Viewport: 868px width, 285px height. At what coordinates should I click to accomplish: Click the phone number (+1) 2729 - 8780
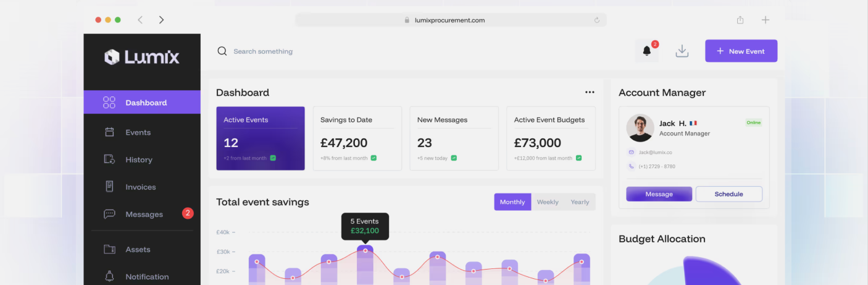pos(656,166)
